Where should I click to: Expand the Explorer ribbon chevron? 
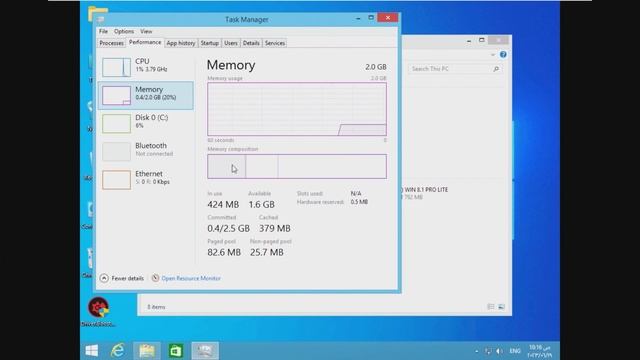(493, 55)
